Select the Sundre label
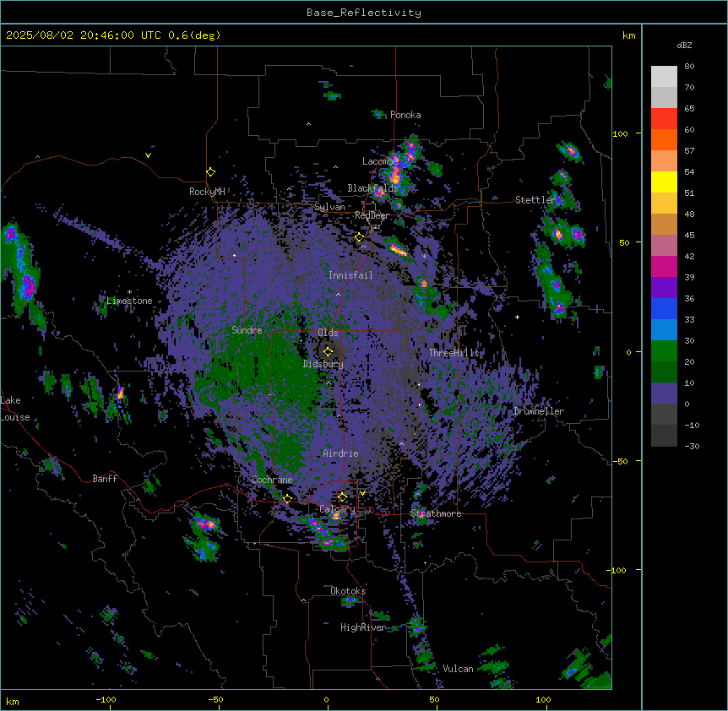 tap(247, 330)
